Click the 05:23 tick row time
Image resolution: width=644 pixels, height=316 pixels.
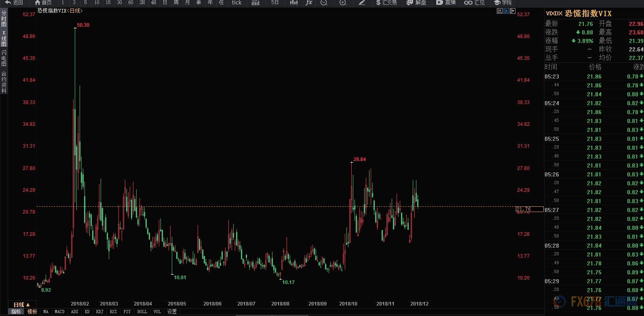click(552, 76)
